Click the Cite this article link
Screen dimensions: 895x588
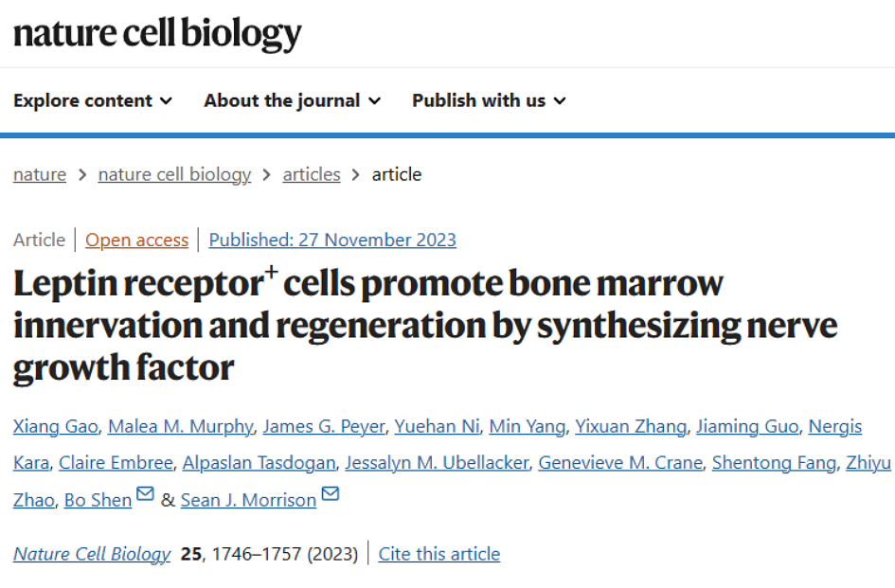point(439,554)
